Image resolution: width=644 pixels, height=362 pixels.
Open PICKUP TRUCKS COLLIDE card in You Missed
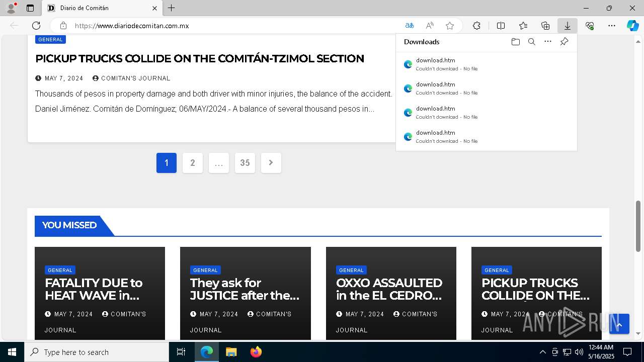[536, 289]
